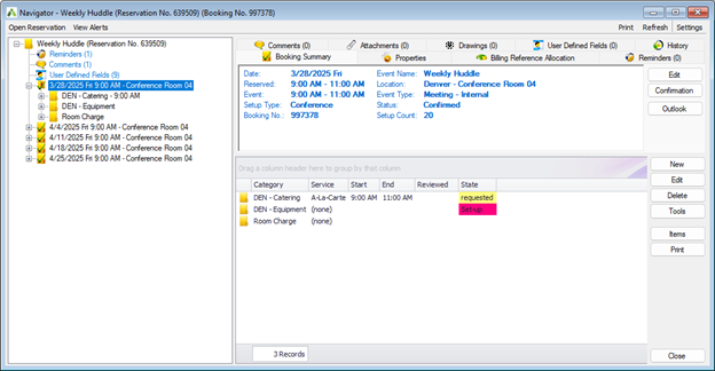Click the Booking Summary checkmark icon
This screenshot has height=371, width=715.
pyautogui.click(x=267, y=57)
